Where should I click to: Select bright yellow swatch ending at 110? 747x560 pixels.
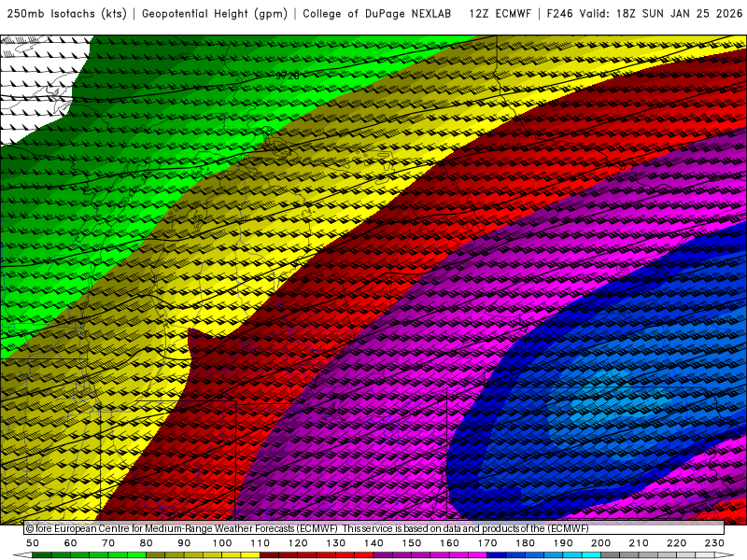point(250,555)
